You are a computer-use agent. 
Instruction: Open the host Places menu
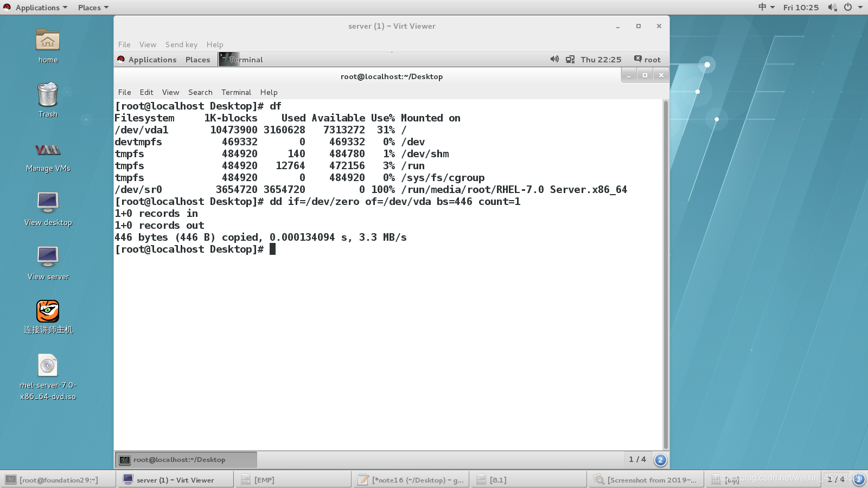[93, 8]
